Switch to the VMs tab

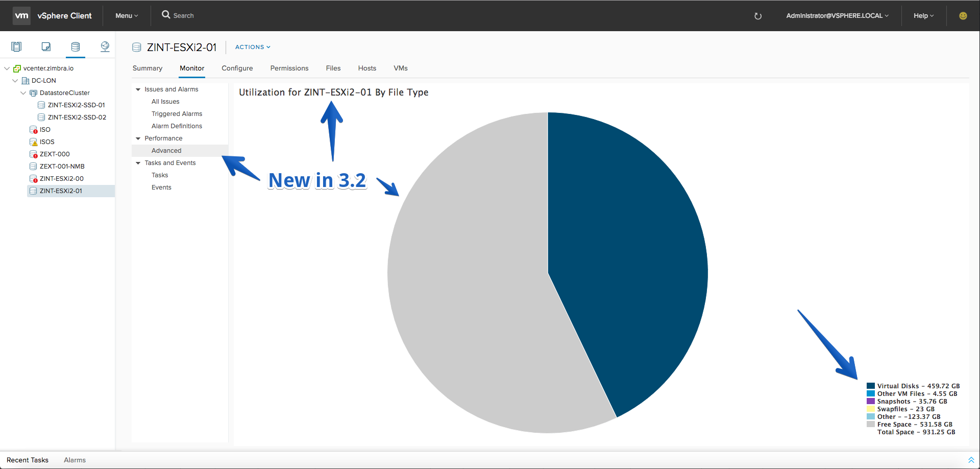[401, 68]
